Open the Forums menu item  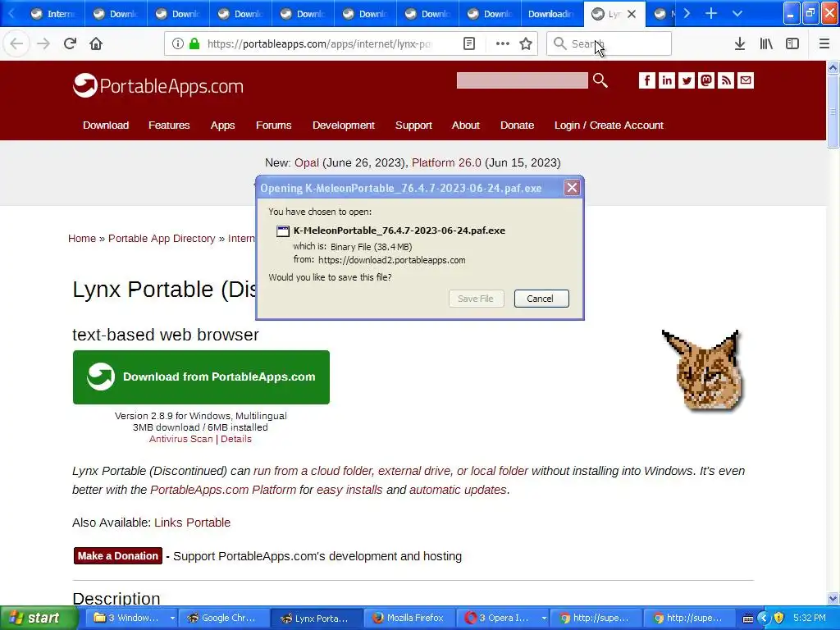(274, 125)
